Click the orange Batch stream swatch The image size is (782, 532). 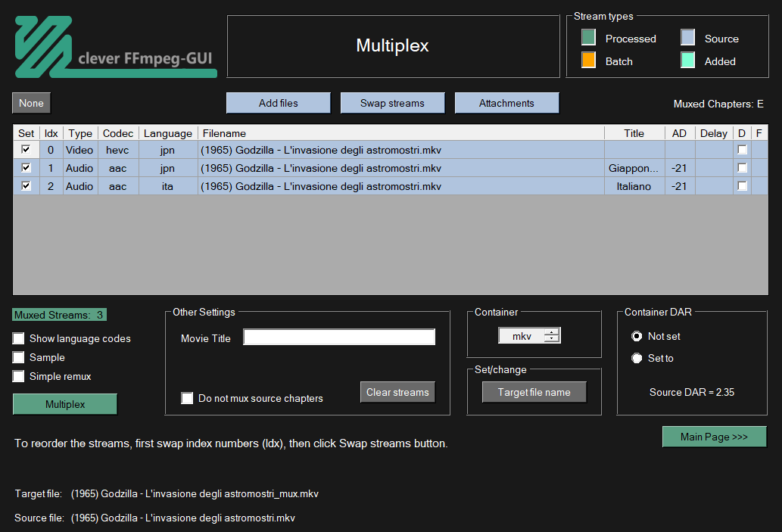click(589, 61)
